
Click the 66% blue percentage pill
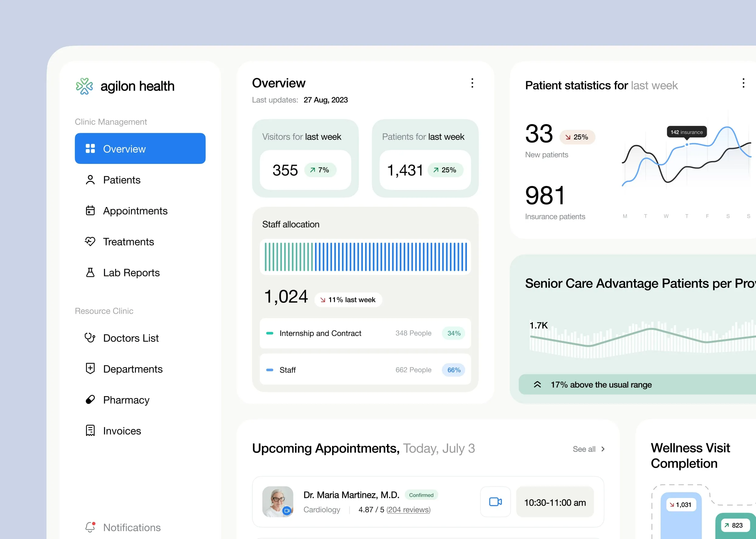(x=454, y=370)
